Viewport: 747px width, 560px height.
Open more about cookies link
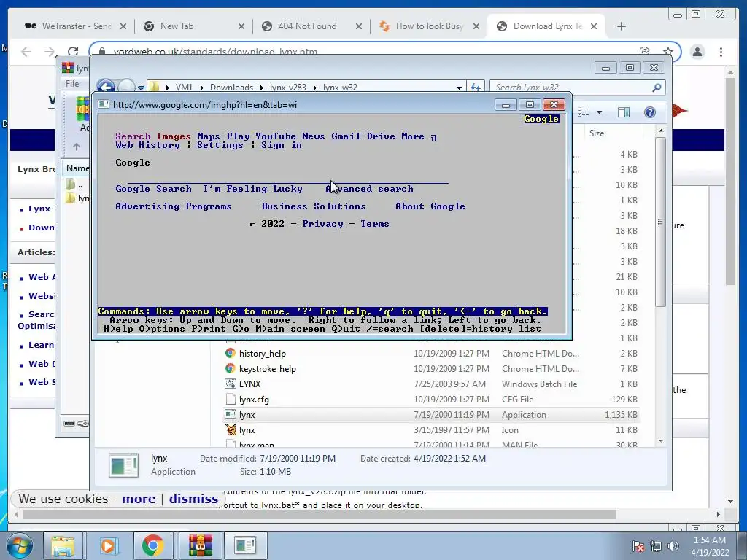tap(139, 499)
